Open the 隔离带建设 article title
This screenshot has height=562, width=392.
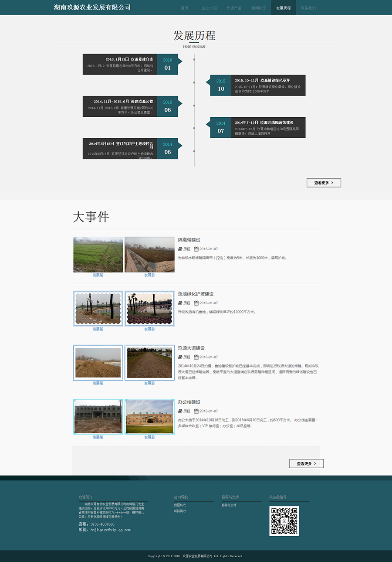pyautogui.click(x=189, y=240)
